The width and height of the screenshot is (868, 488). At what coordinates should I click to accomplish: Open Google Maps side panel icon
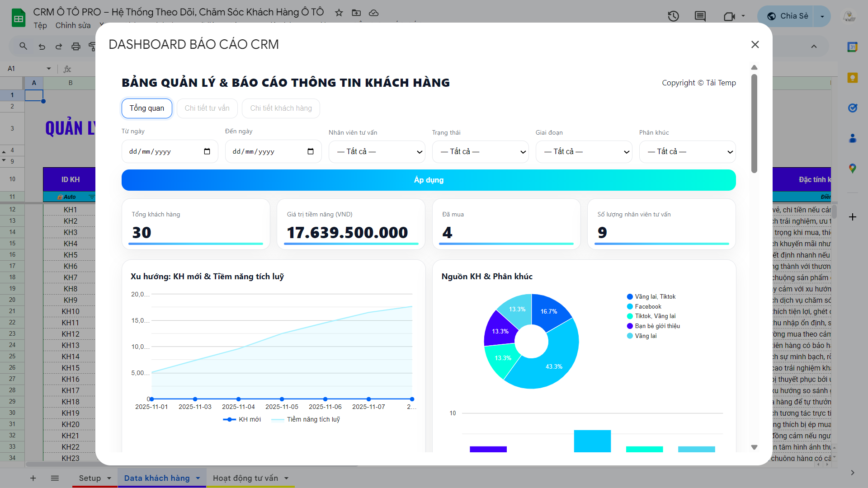pos(852,169)
